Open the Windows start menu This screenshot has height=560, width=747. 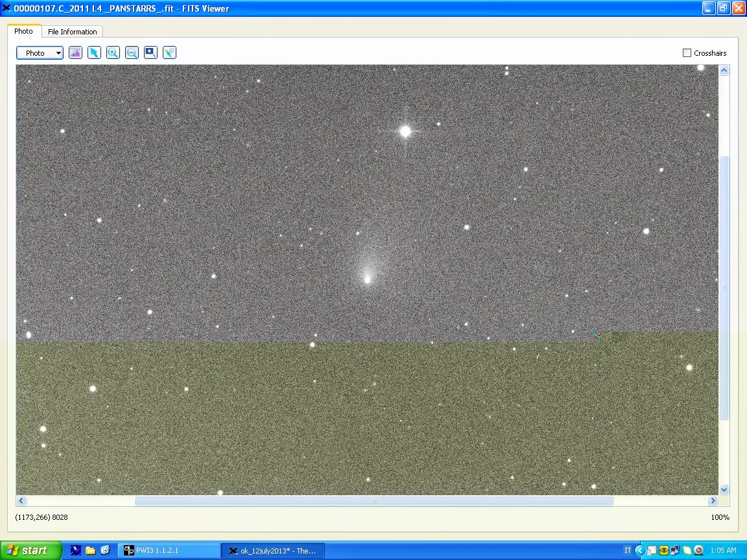click(x=30, y=551)
